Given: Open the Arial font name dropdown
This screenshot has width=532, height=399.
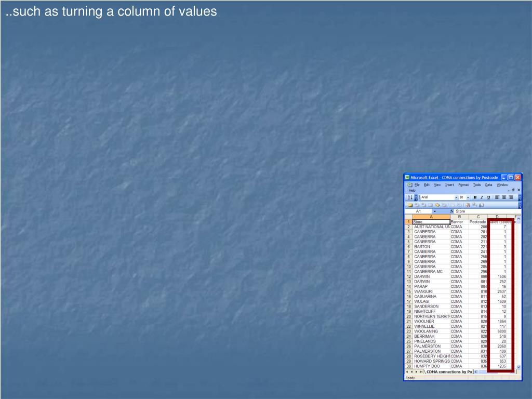Looking at the screenshot, I should (x=456, y=197).
